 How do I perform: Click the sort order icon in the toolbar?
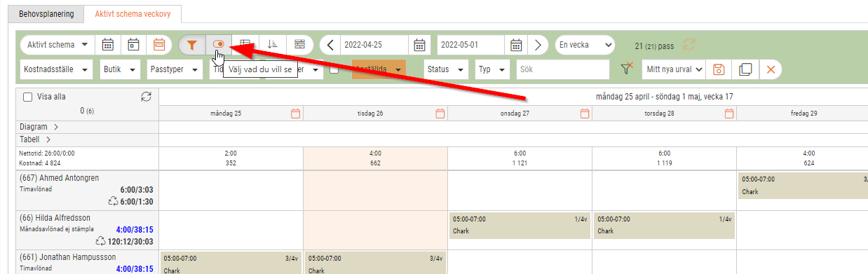click(x=273, y=45)
